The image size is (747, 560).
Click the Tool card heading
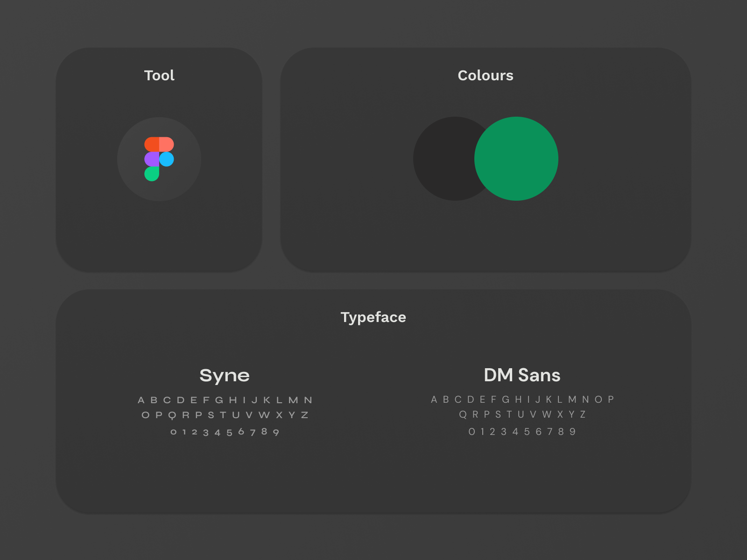tap(159, 75)
